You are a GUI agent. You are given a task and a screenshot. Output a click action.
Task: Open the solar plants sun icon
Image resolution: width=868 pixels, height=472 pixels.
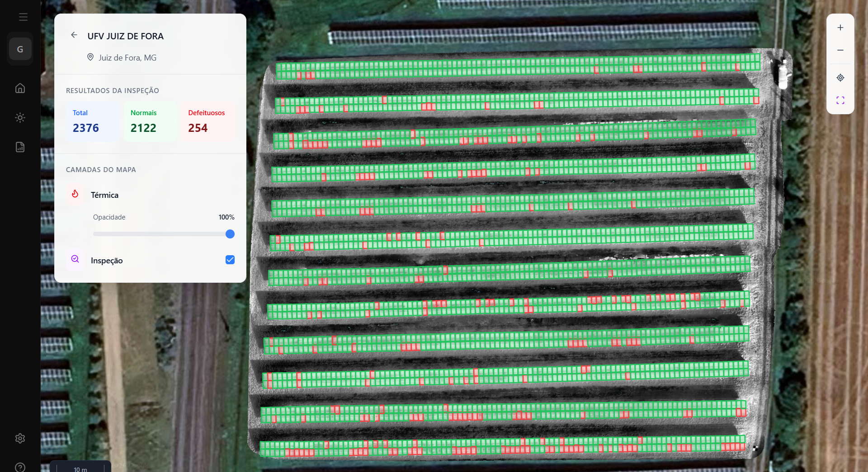tap(20, 118)
